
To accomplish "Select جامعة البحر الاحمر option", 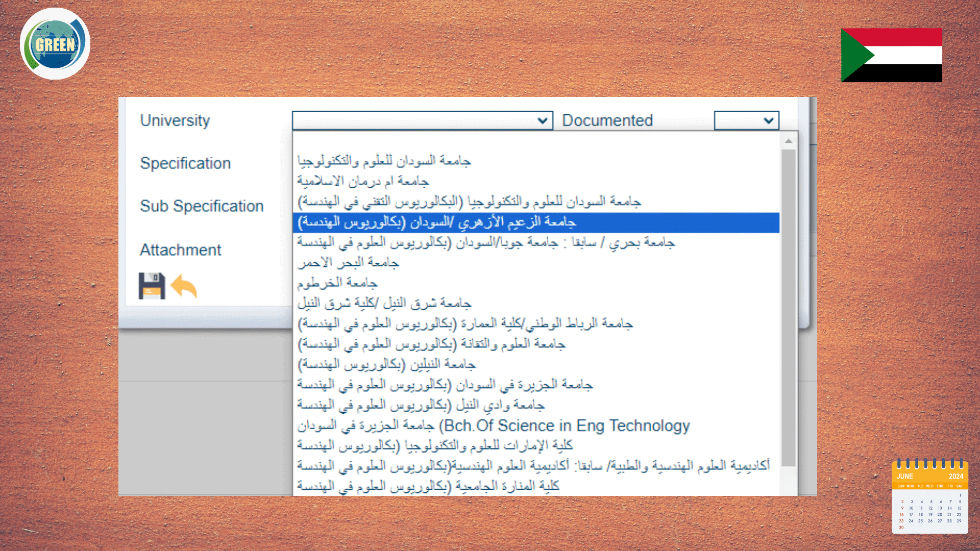I will click(x=348, y=263).
